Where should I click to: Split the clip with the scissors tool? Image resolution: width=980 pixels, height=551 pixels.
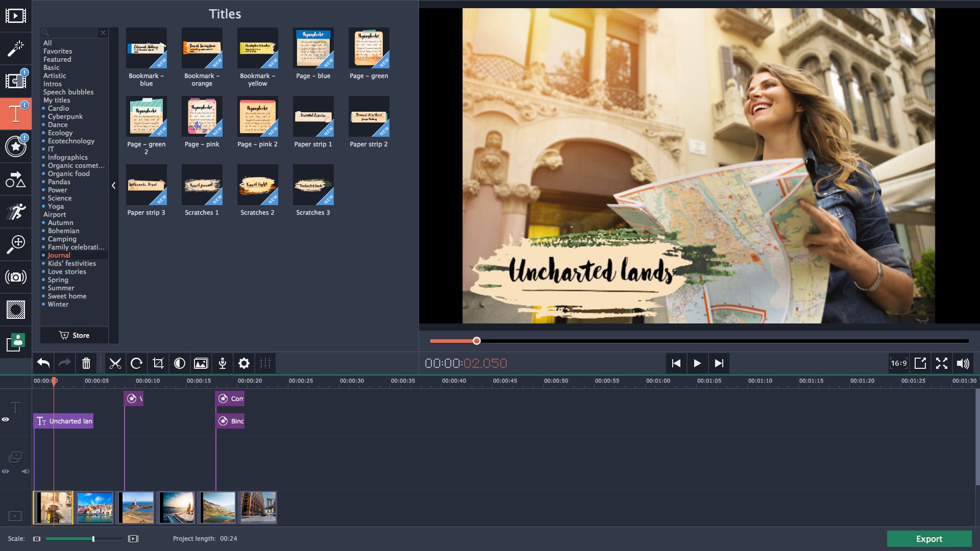tap(116, 363)
